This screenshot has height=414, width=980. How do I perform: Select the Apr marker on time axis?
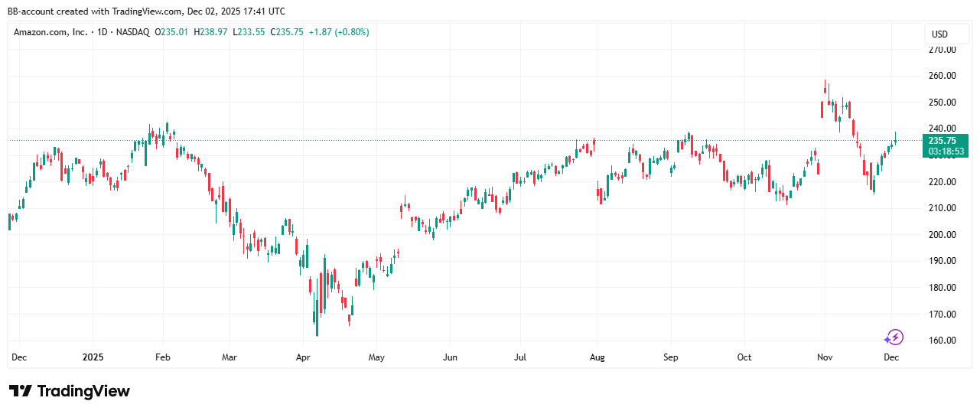pos(303,357)
